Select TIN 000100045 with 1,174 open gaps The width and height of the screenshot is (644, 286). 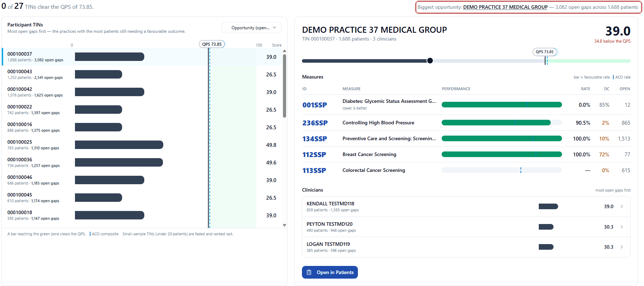tap(142, 198)
